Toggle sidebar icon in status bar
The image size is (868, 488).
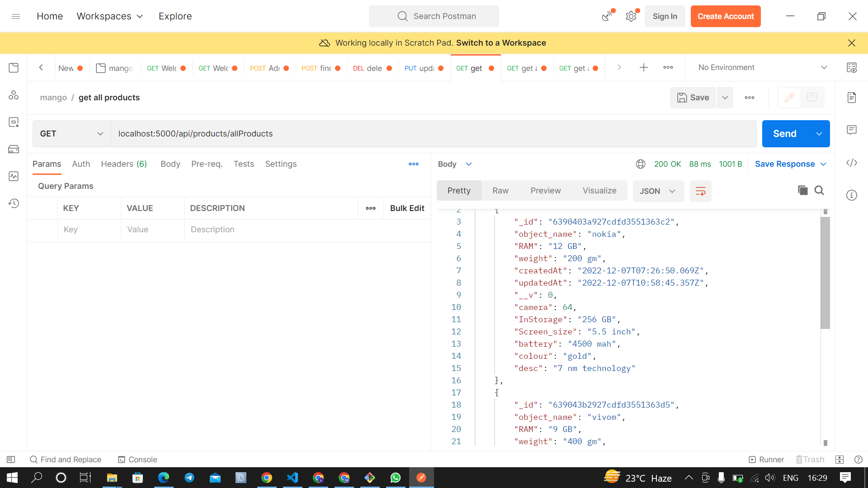[11, 460]
